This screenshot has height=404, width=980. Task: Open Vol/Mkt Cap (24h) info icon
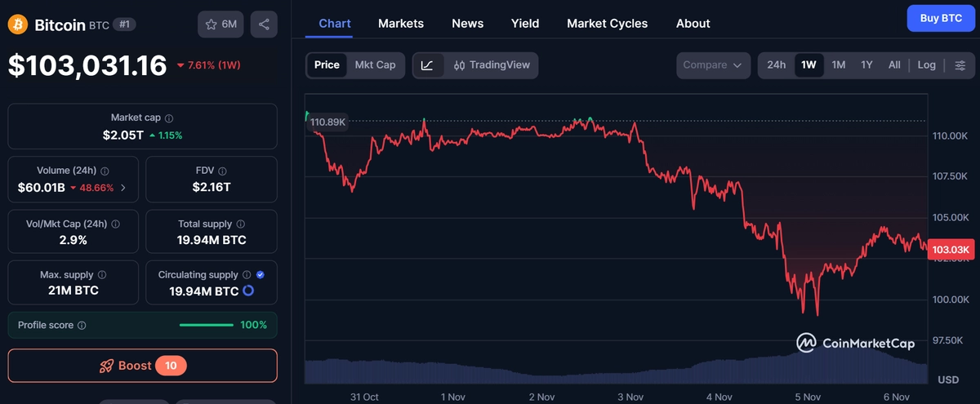(x=115, y=224)
